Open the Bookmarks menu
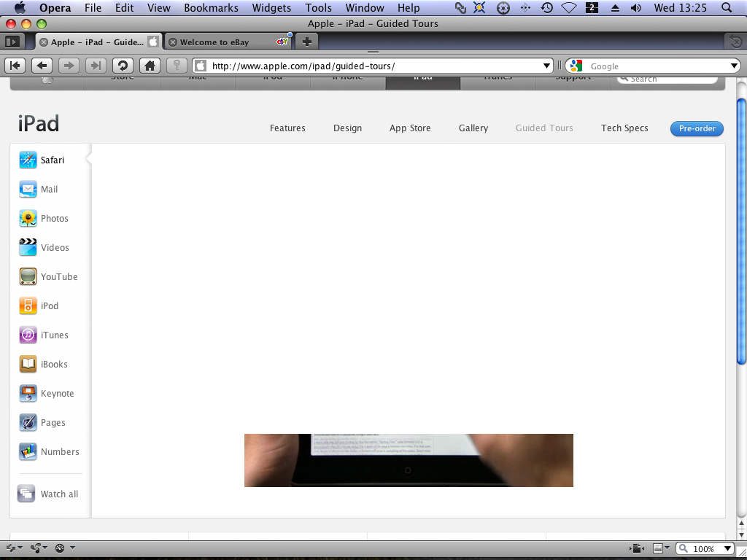This screenshot has width=747, height=560. click(x=211, y=7)
